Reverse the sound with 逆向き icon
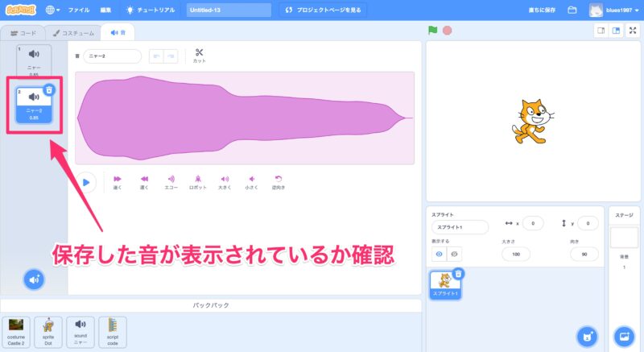Screen dimensions: 644x352 [279, 182]
